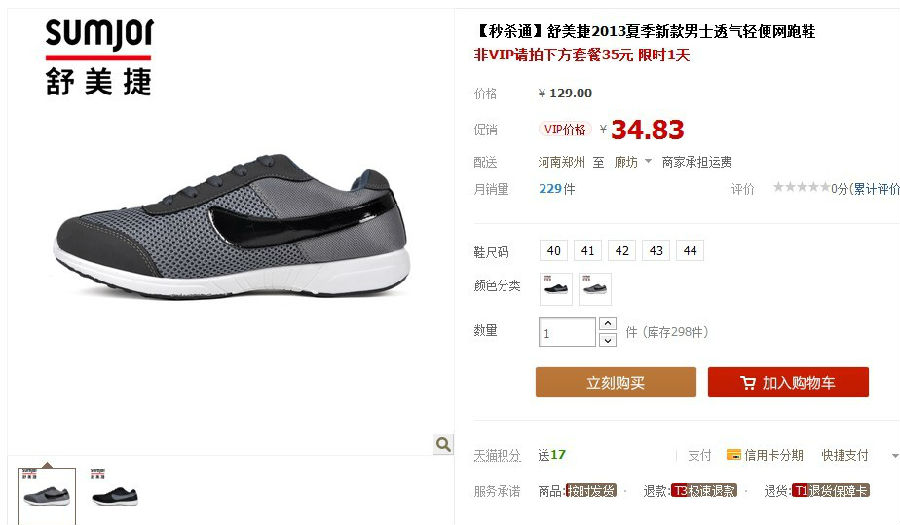Decrease quantity with the down arrow
900x525 pixels.
coord(608,341)
